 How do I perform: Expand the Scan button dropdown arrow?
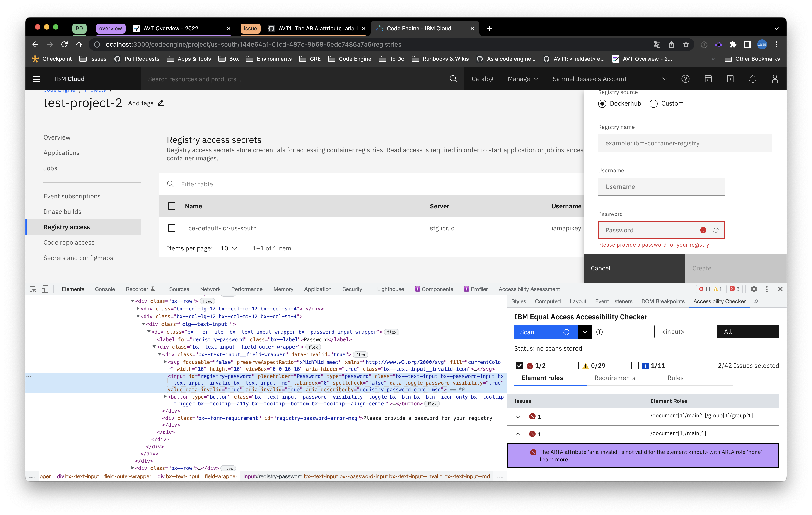(x=585, y=332)
